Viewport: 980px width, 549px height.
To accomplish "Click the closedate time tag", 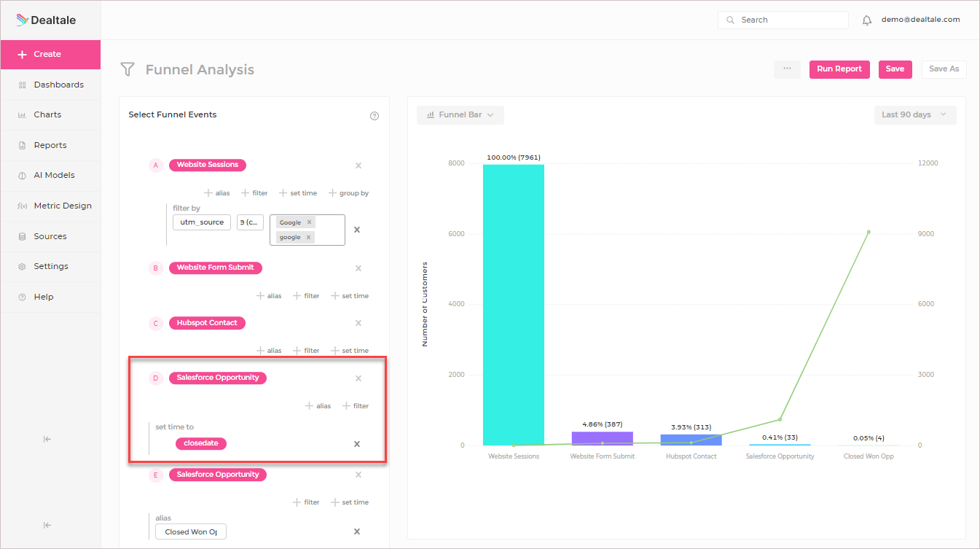I will coord(201,443).
